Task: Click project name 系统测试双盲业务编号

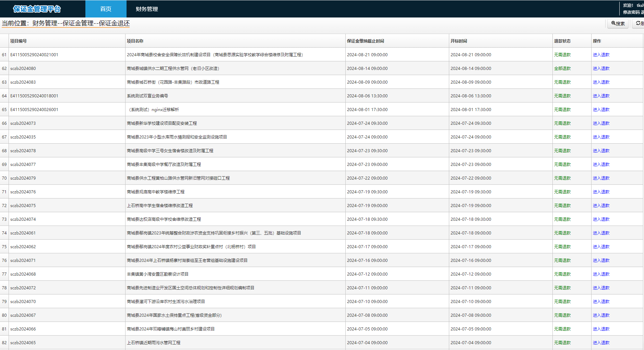Action: point(147,96)
